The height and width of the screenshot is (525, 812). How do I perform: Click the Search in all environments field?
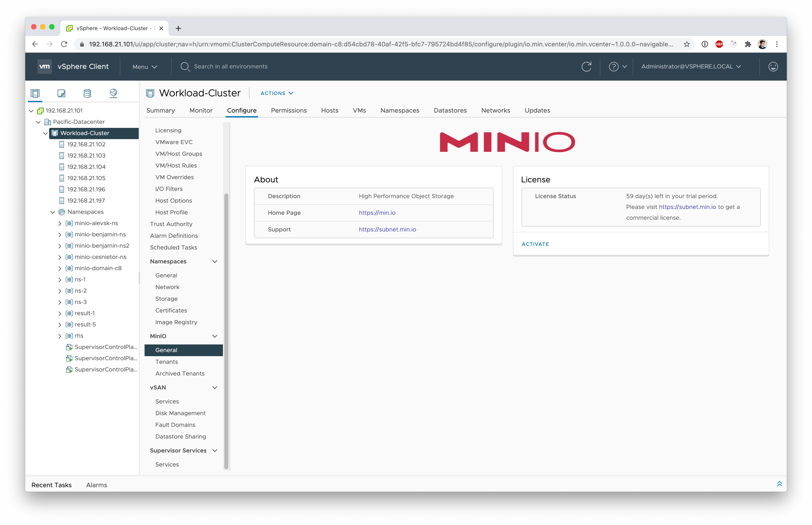coord(231,66)
